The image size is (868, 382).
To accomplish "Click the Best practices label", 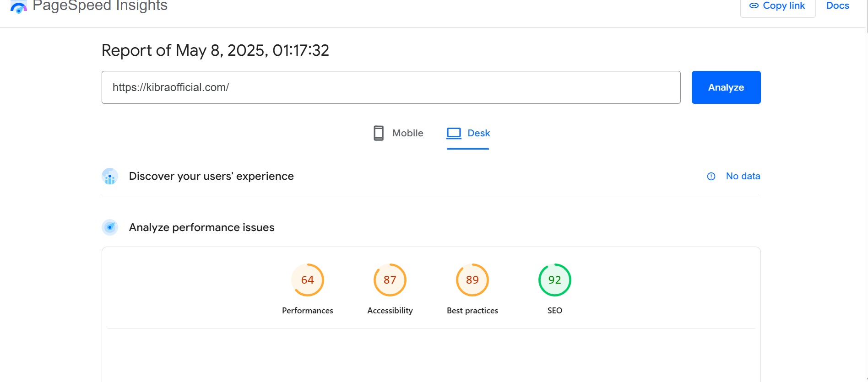I will click(x=472, y=311).
